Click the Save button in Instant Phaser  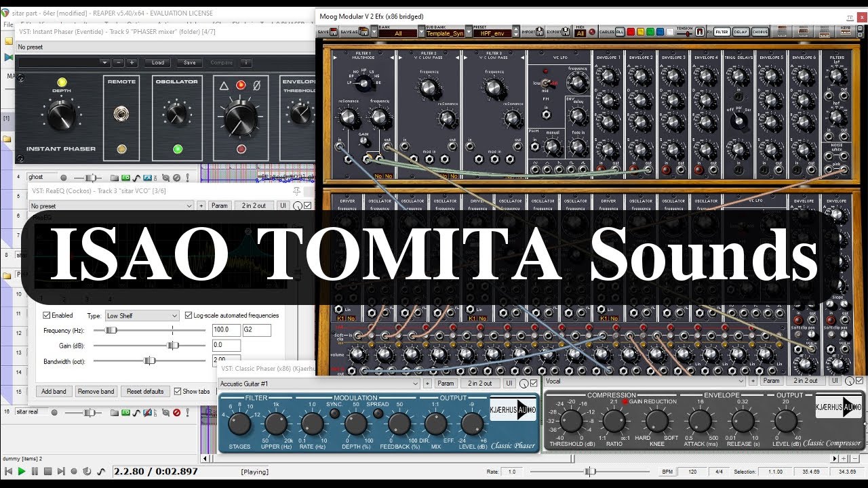(190, 62)
